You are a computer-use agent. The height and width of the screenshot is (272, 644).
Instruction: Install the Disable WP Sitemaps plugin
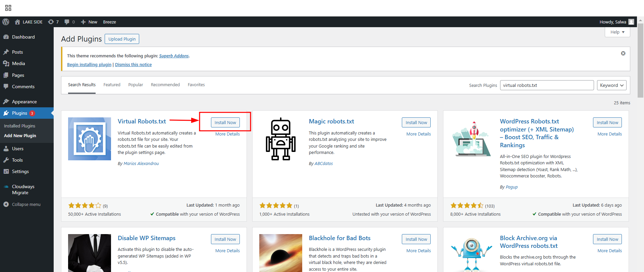point(225,239)
